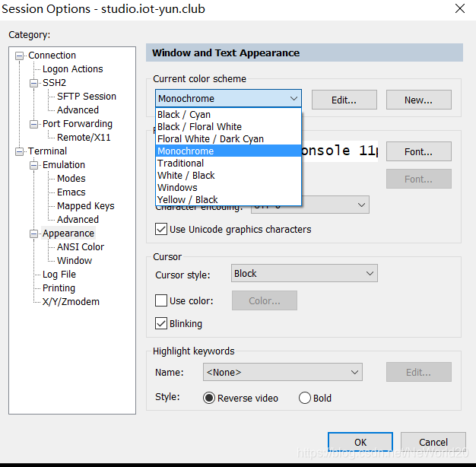476x467 pixels.
Task: Collapse the Emulation tree node
Action: [33, 165]
